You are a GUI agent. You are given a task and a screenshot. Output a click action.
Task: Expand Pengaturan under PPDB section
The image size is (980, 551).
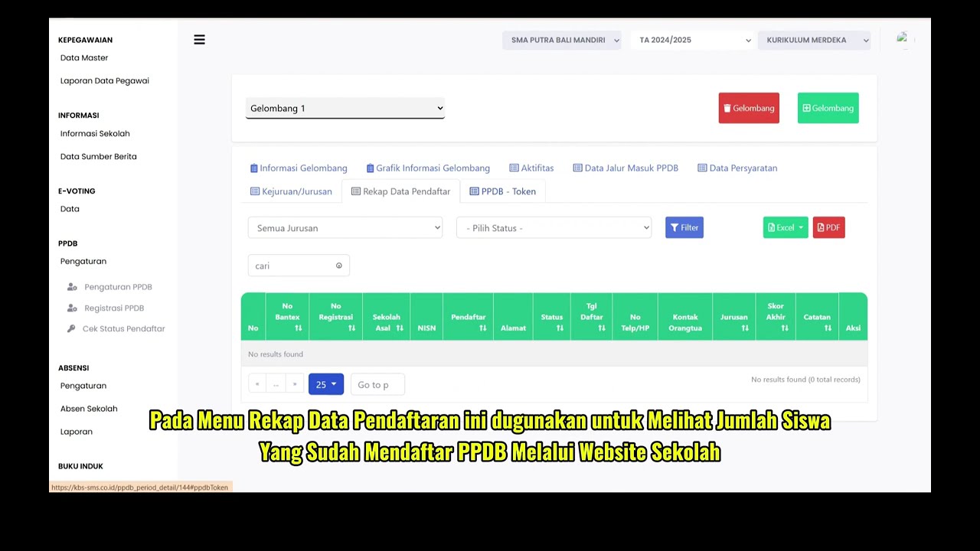(83, 261)
